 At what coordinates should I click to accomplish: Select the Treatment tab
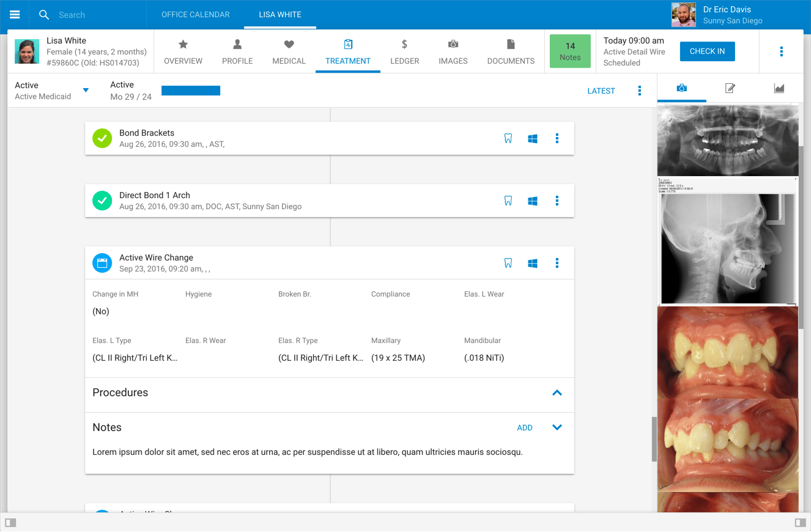tap(348, 51)
